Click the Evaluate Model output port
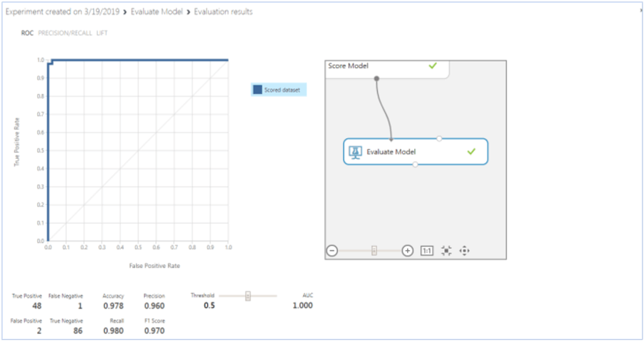The image size is (644, 342). pos(416,165)
